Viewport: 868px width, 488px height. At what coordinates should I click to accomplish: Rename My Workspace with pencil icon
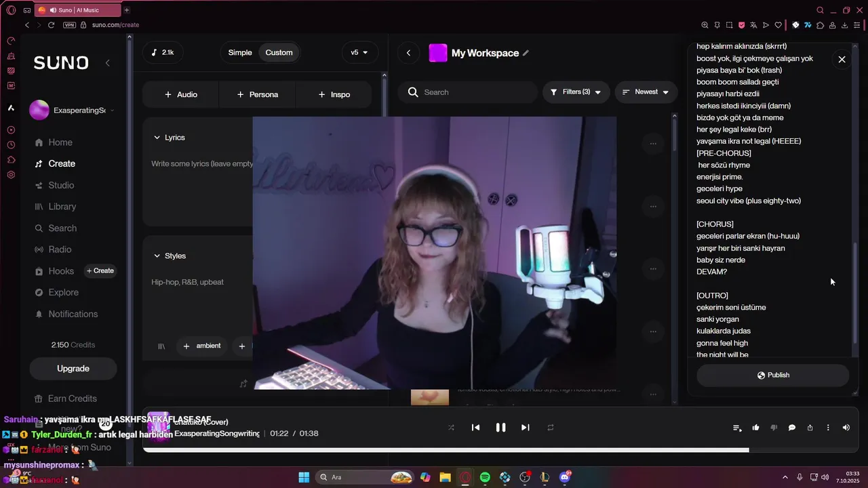[x=526, y=53]
